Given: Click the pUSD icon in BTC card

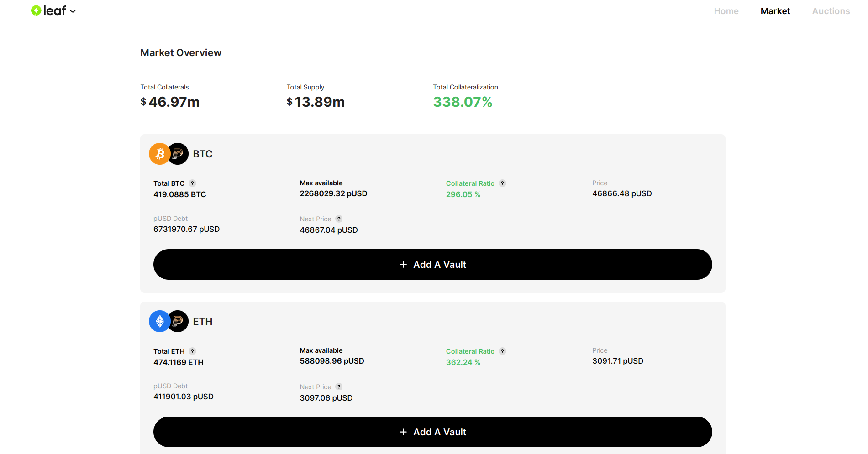Looking at the screenshot, I should point(179,154).
